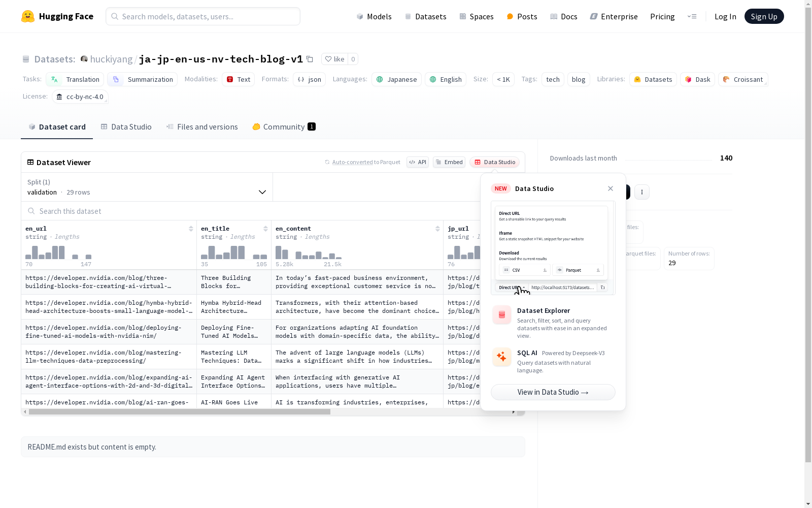Viewport: 812px width, 508px height.
Task: Close the Data Studio popup
Action: pyautogui.click(x=611, y=188)
